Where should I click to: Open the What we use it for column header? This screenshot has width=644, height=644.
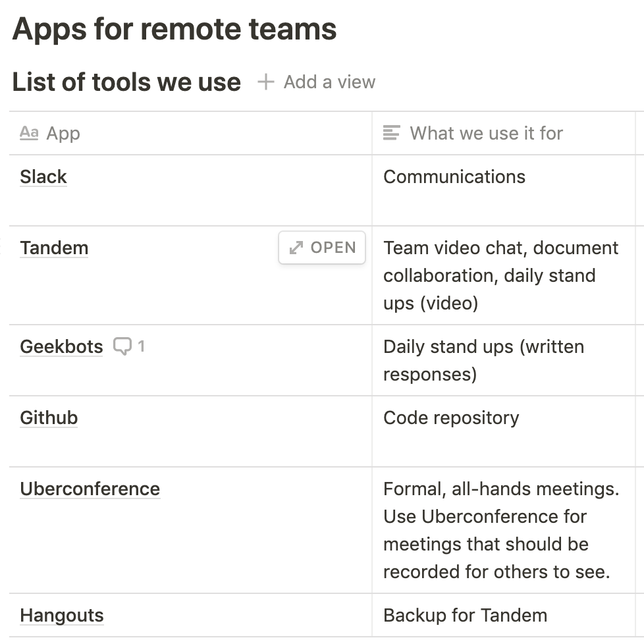[504, 133]
